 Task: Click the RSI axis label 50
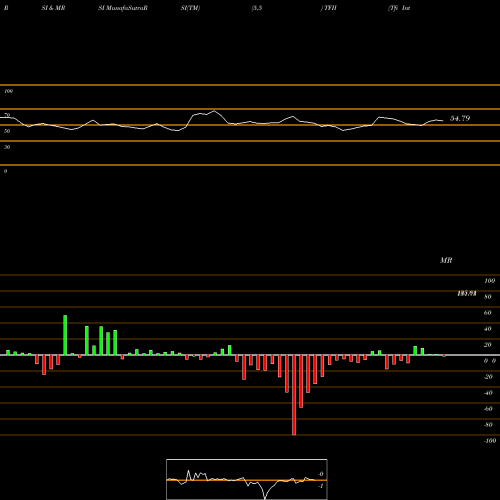7,131
